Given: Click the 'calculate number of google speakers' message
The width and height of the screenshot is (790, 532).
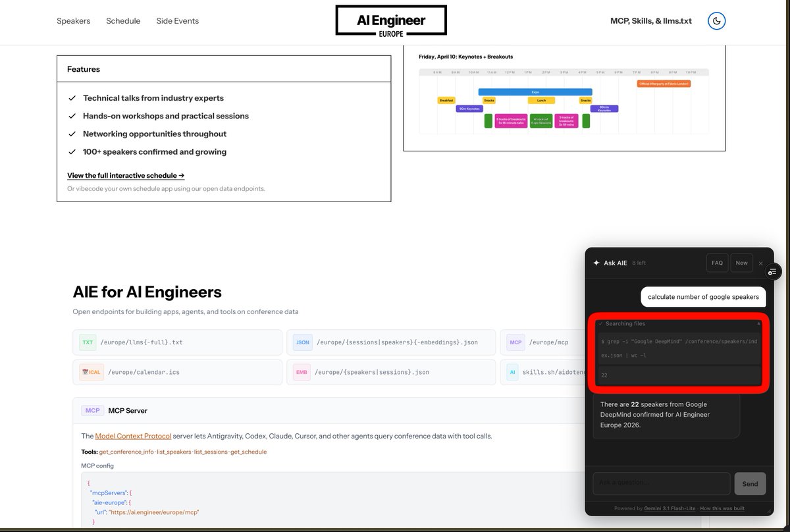Looking at the screenshot, I should [703, 297].
